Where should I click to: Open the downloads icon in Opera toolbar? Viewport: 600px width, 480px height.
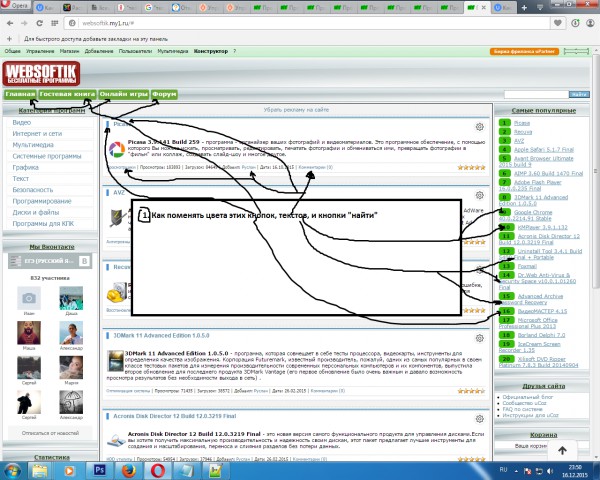coord(575,23)
